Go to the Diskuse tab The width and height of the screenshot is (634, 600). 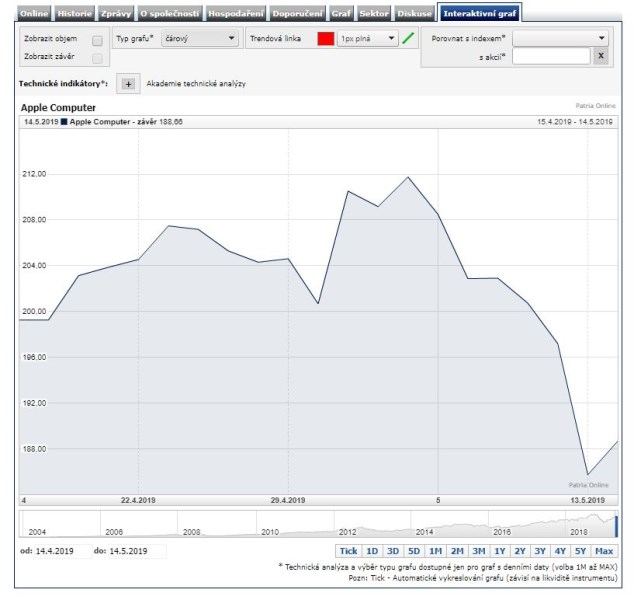(415, 14)
